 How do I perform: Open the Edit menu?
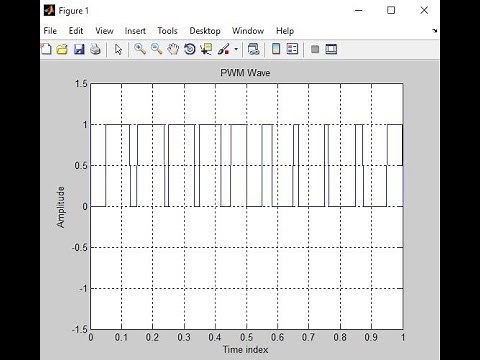[76, 31]
